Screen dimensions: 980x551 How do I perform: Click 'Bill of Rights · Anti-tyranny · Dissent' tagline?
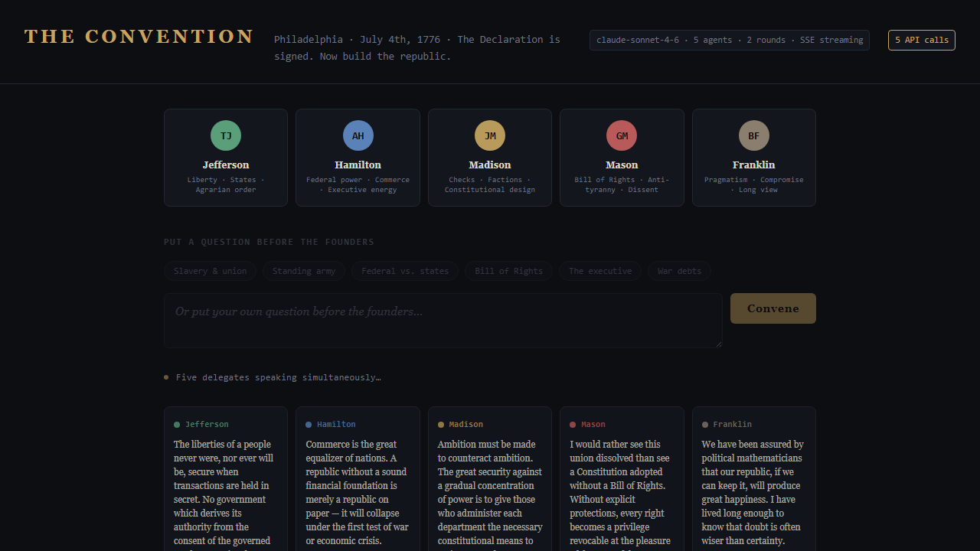[622, 184]
